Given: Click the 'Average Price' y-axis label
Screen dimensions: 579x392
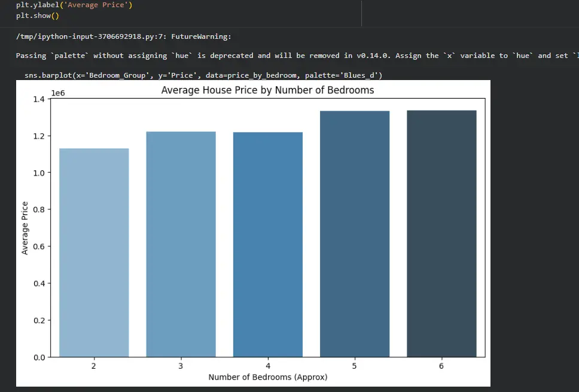Looking at the screenshot, I should click(25, 228).
